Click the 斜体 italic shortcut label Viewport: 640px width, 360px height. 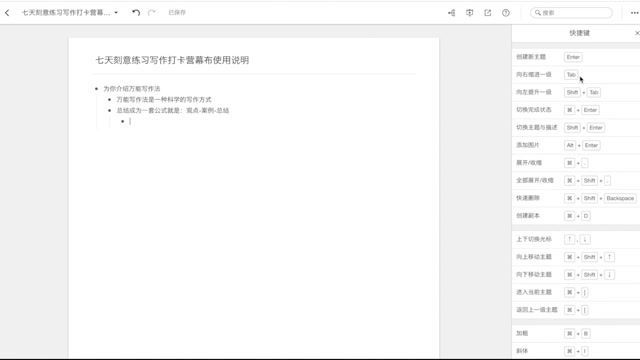522,351
